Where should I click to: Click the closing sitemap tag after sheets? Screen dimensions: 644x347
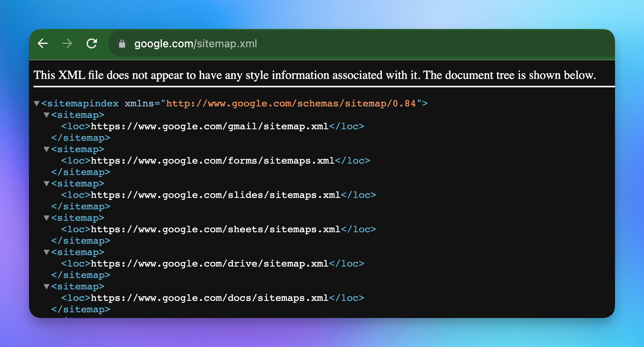click(x=81, y=241)
